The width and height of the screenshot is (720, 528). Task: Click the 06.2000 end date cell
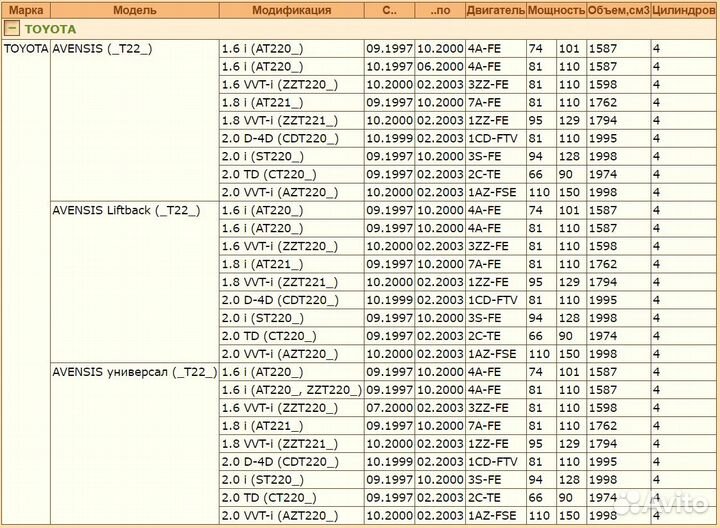(x=440, y=66)
